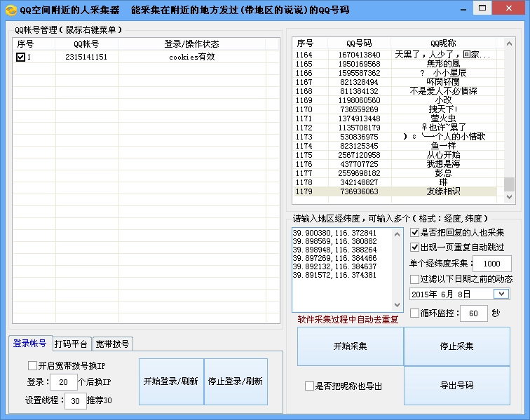Screen dimensions: 530x420
Task: Click 开始登录/刷新 button
Action: point(171,381)
